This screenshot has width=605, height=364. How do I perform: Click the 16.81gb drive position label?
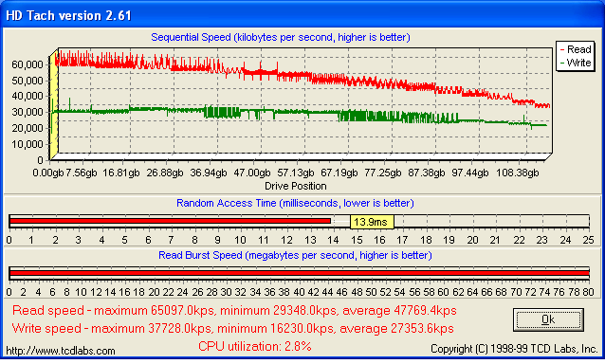click(x=120, y=173)
